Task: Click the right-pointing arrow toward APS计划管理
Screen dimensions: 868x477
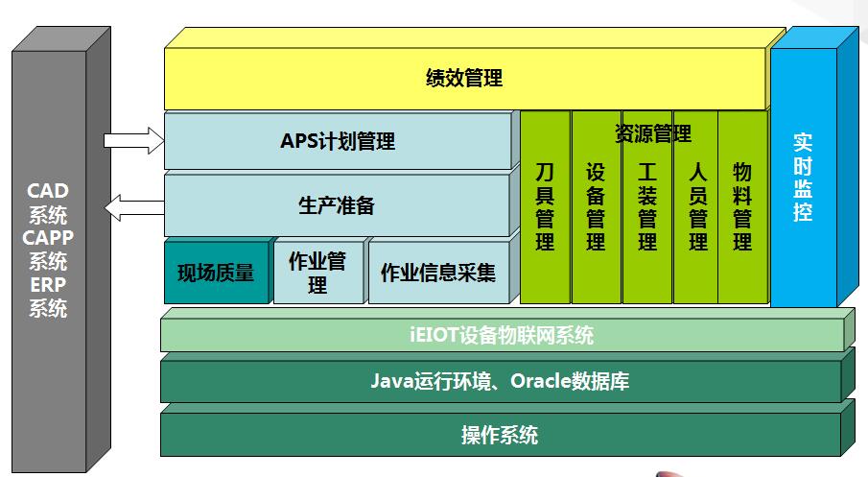Action: 133,141
